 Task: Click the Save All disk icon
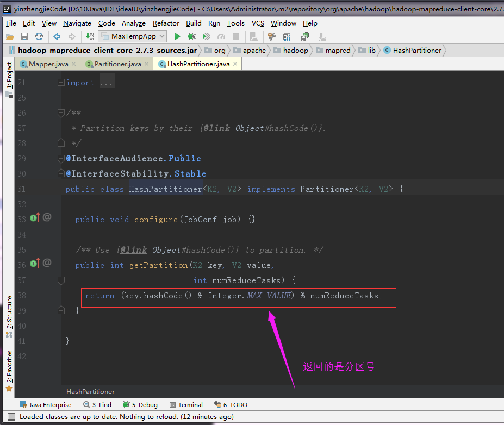point(24,36)
